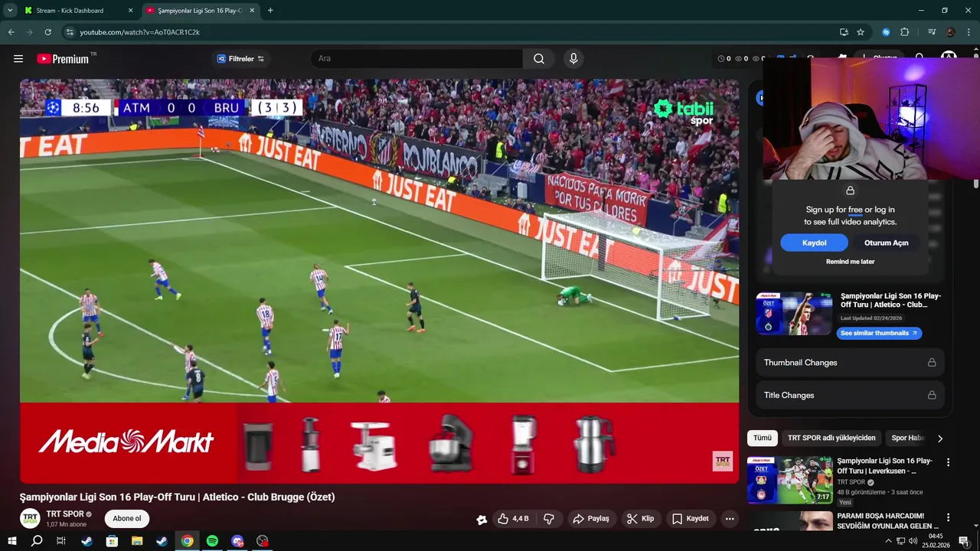Show hidden system tray icons chevron
980x551 pixels.
[x=888, y=541]
